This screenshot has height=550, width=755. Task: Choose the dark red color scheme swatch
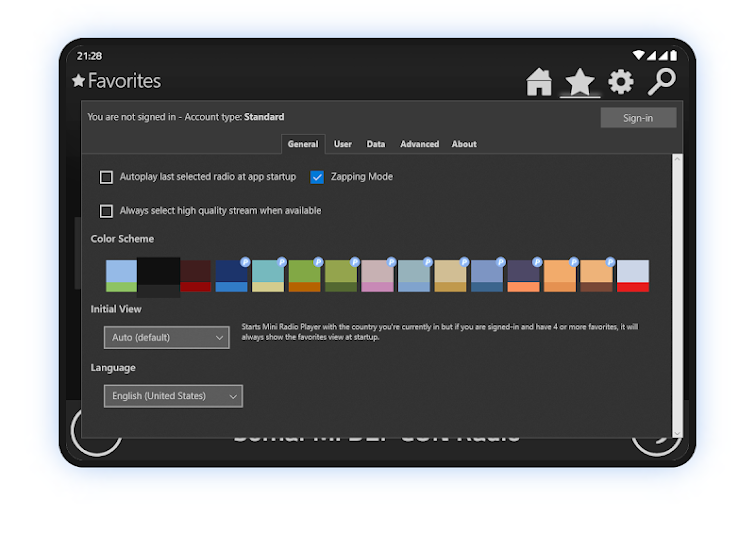(x=196, y=276)
